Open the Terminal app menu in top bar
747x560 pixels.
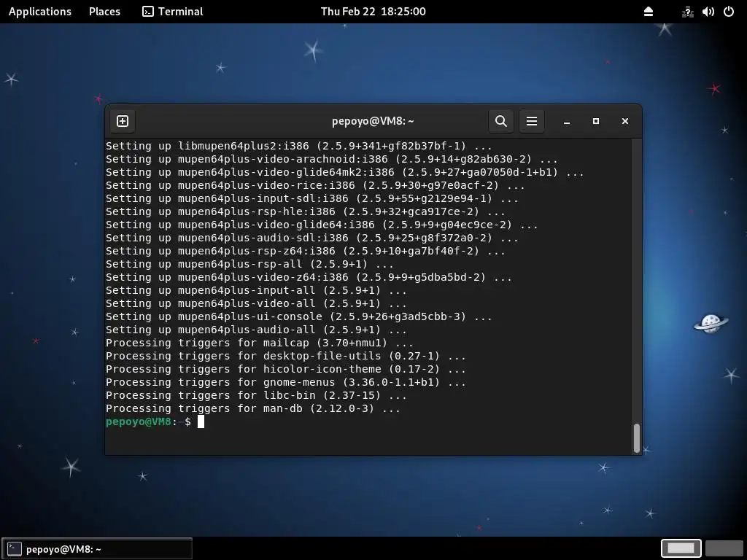[x=172, y=12]
